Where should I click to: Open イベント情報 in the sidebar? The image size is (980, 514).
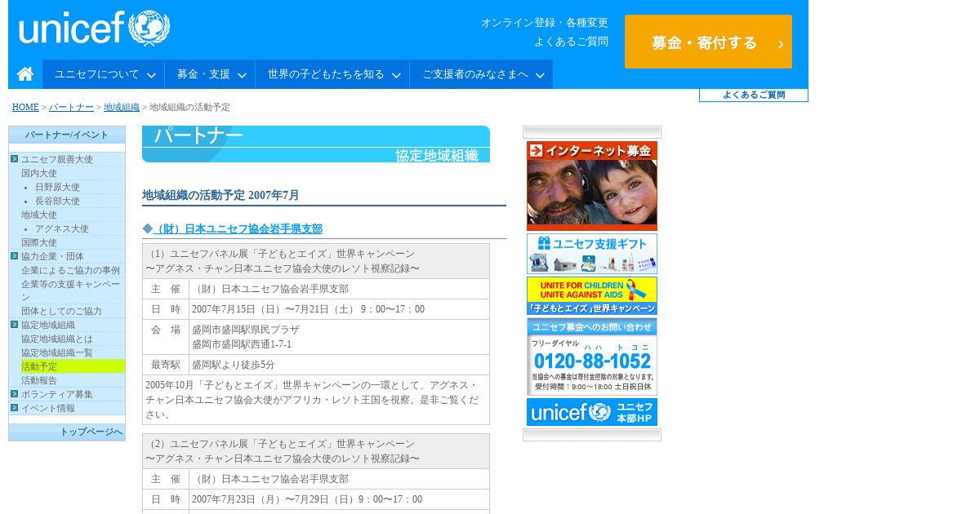[48, 408]
